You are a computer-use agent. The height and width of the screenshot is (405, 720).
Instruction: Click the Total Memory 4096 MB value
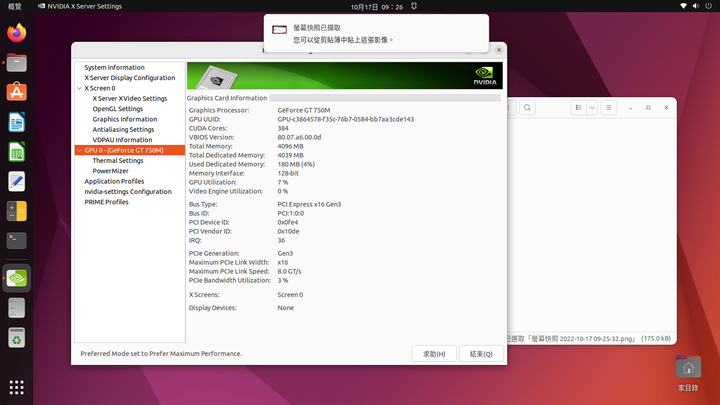(x=290, y=146)
